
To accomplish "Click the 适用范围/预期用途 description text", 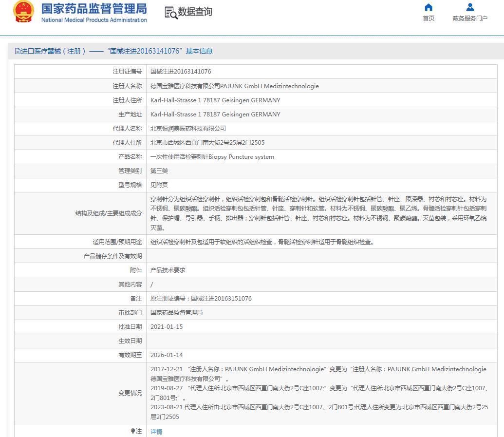I will [262, 242].
